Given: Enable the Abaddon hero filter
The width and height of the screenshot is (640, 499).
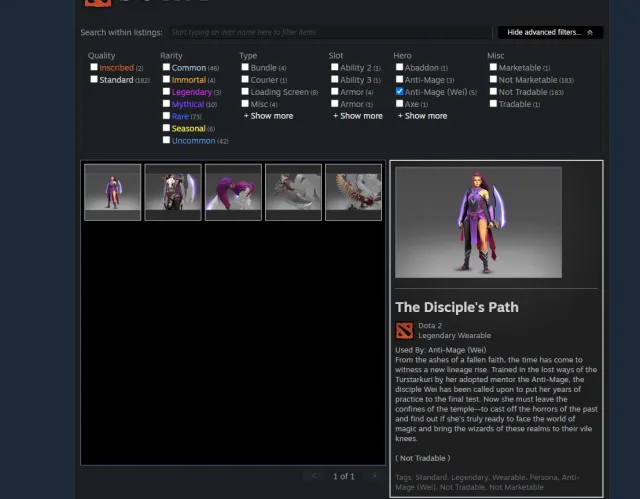Looking at the screenshot, I should click(x=400, y=67).
